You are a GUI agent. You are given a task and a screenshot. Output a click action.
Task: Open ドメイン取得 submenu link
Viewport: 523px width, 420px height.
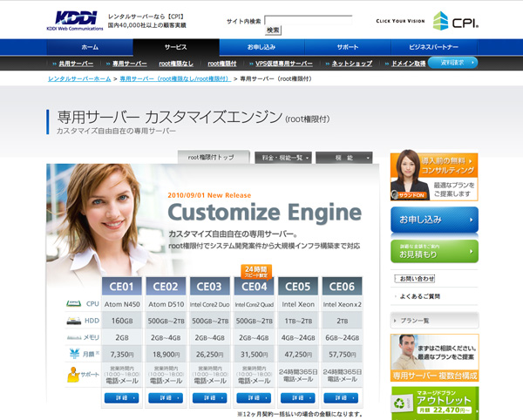coord(409,64)
